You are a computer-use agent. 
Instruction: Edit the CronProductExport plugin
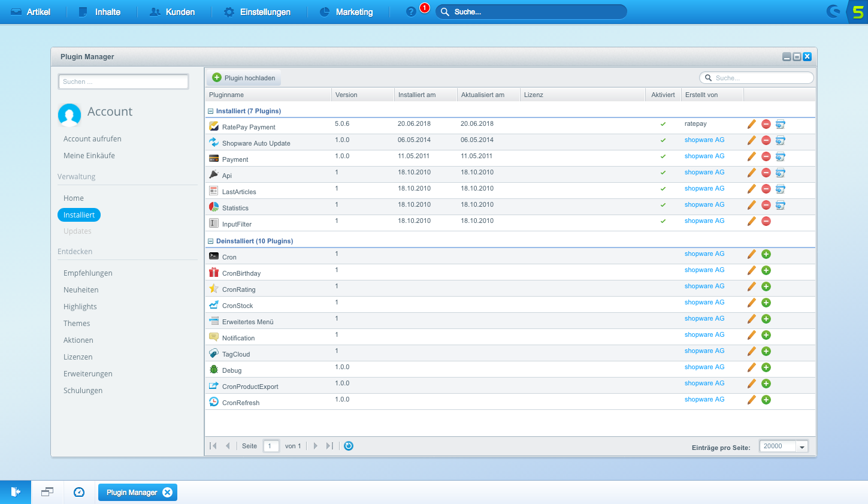point(751,384)
